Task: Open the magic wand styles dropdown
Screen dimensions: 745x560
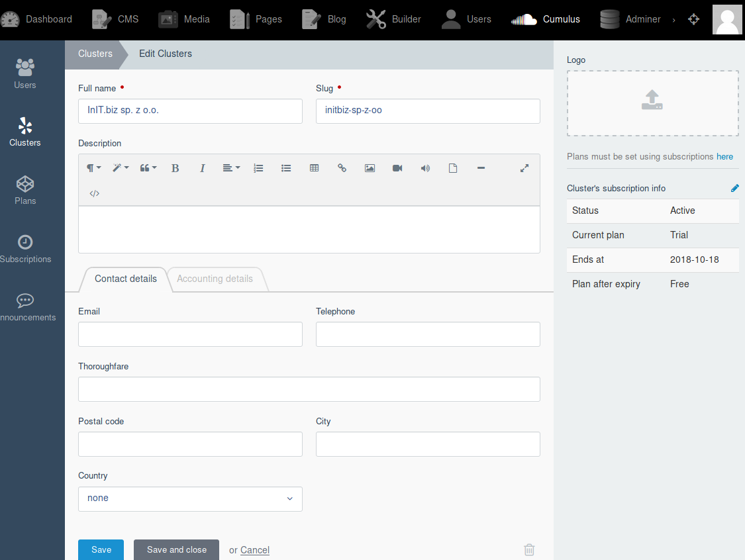Action: pos(121,168)
